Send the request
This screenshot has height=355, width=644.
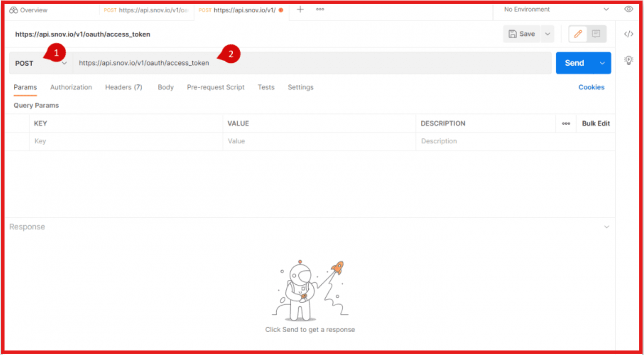point(574,63)
